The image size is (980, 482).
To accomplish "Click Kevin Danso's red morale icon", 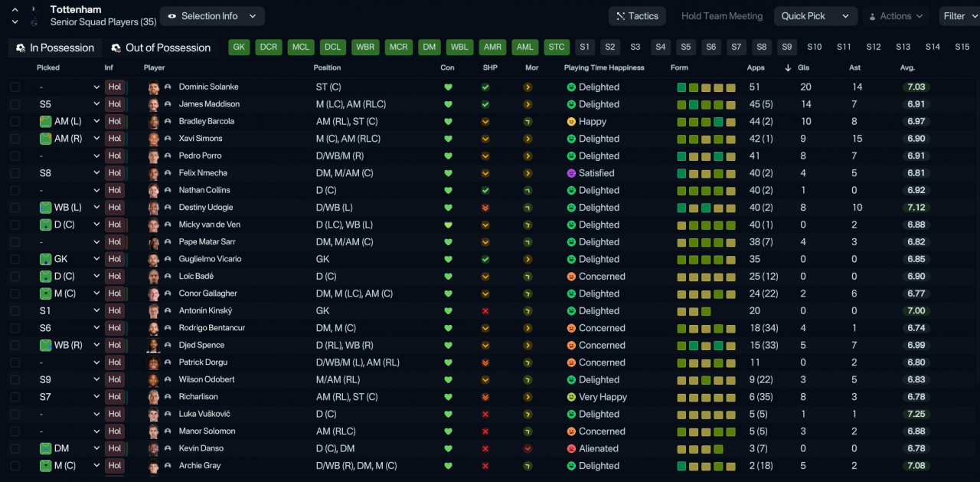I will [528, 449].
